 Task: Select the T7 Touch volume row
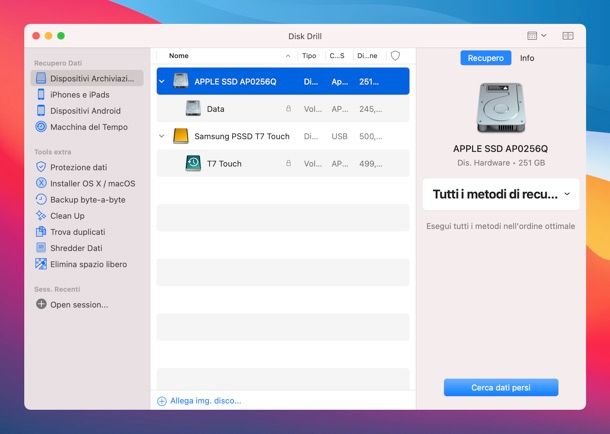click(224, 163)
